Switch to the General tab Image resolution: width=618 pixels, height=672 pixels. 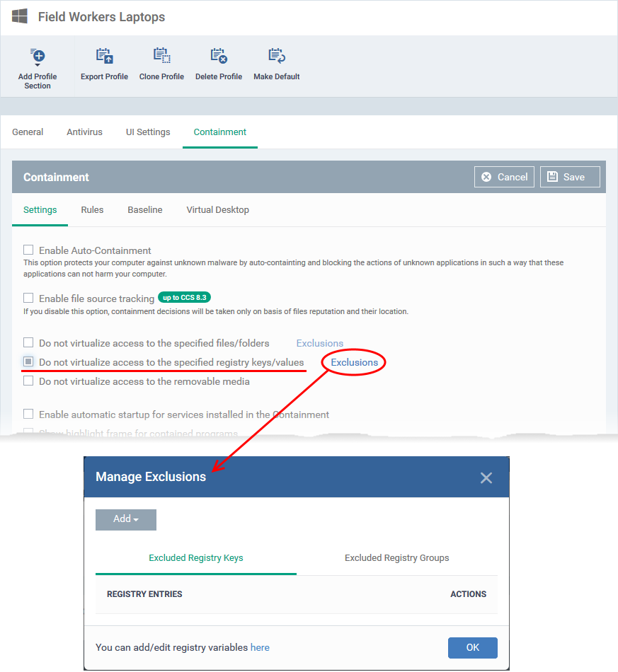pyautogui.click(x=28, y=132)
